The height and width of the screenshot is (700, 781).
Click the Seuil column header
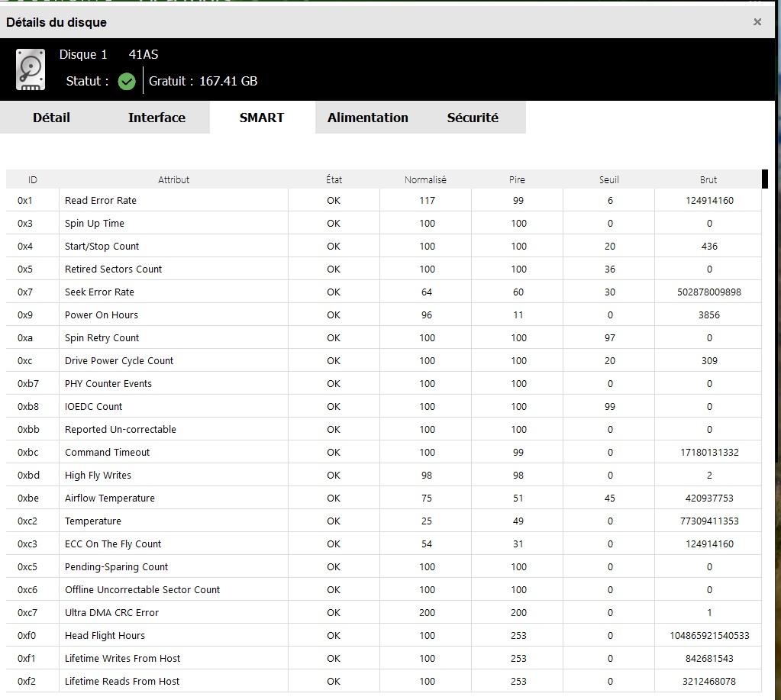[608, 179]
